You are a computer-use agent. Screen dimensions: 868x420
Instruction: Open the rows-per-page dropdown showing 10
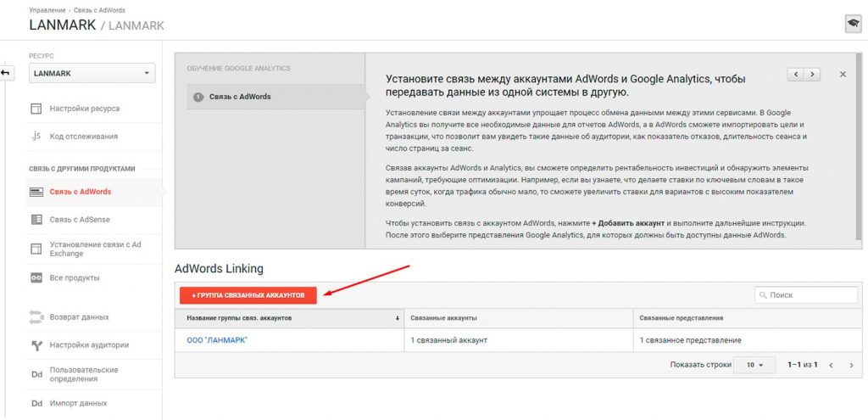tap(754, 365)
